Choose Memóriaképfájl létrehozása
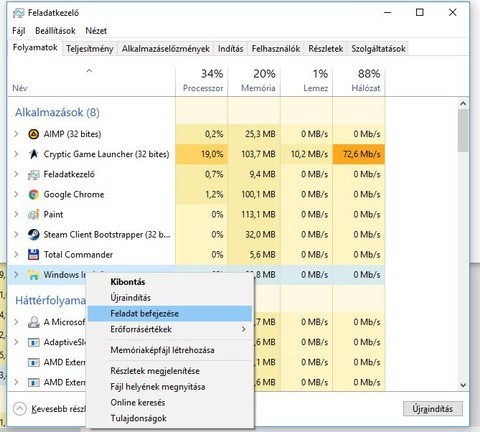480x432 pixels. click(170, 350)
